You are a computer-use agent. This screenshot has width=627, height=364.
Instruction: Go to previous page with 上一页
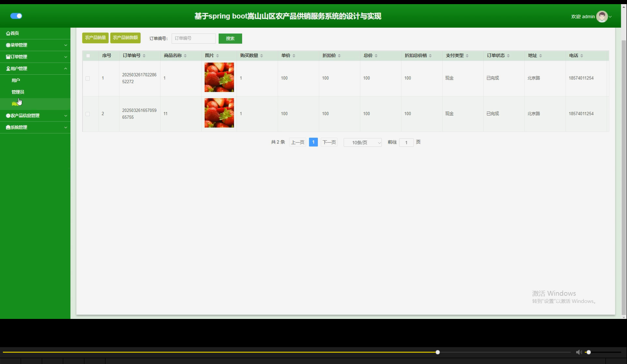pos(298,142)
